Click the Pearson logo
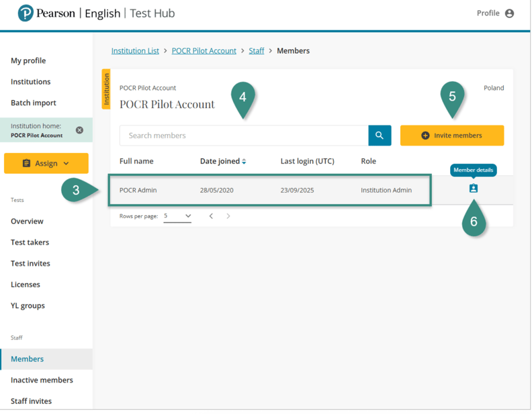The width and height of the screenshot is (532, 414). 26,13
